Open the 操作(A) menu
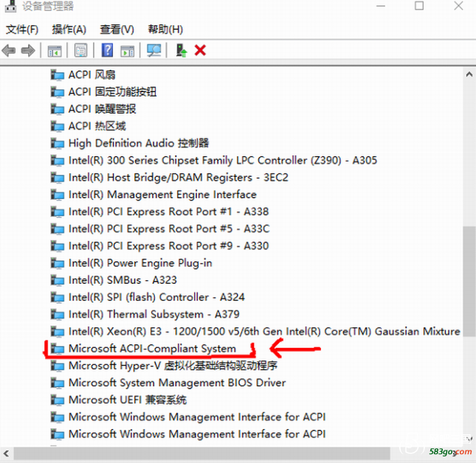The height and width of the screenshot is (463, 476). tap(69, 29)
